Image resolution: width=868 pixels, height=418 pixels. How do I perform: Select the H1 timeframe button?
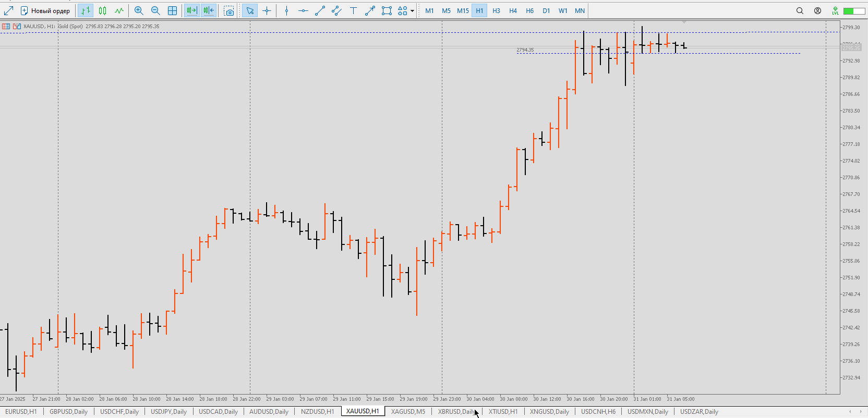point(479,10)
